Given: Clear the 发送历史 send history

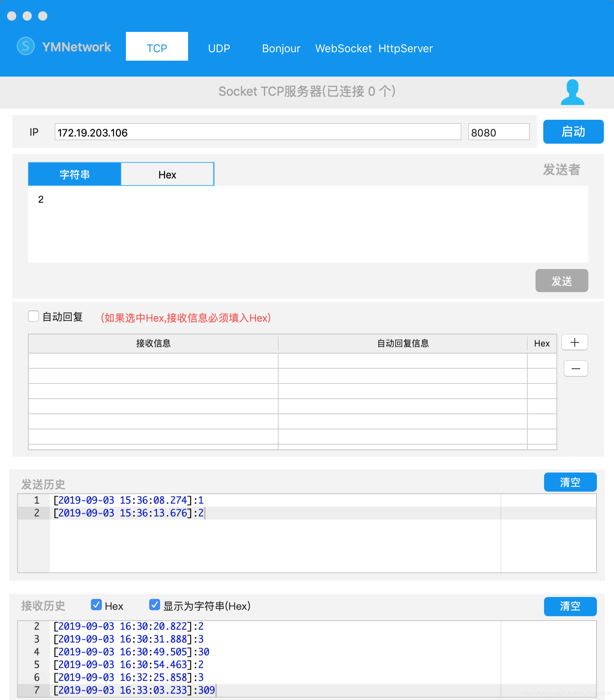Looking at the screenshot, I should [x=570, y=482].
